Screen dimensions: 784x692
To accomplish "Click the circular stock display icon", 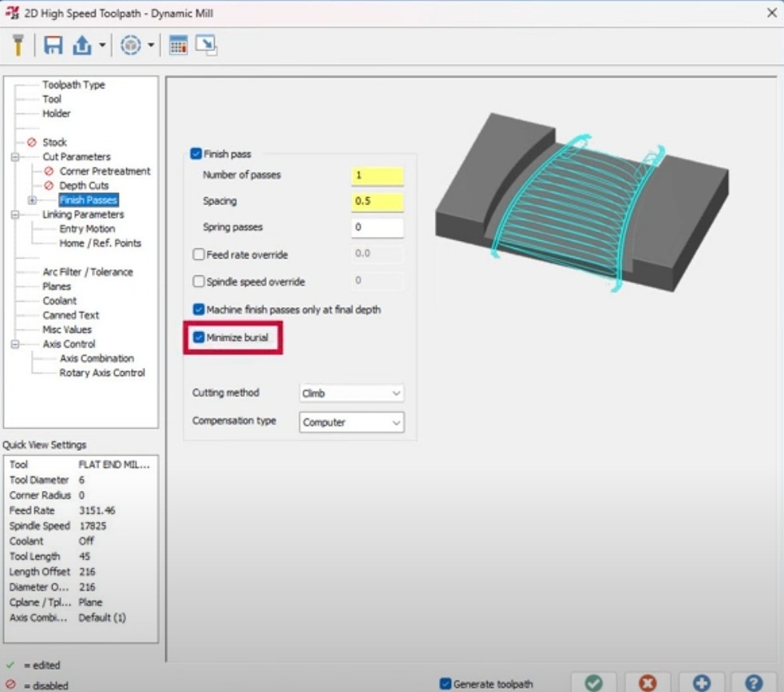I will (x=130, y=45).
